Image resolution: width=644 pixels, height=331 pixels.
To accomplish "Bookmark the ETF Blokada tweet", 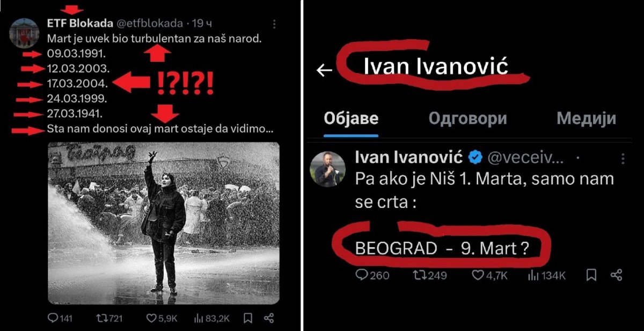I will point(248,318).
